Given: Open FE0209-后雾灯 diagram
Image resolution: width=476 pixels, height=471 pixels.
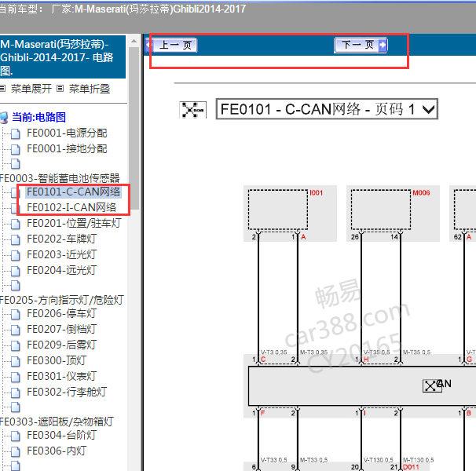Looking at the screenshot, I should tap(61, 345).
